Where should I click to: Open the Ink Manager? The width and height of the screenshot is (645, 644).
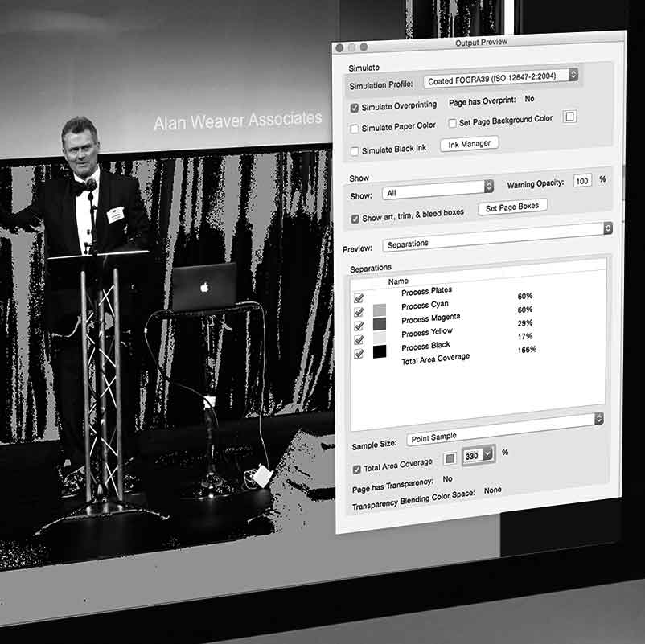[469, 143]
